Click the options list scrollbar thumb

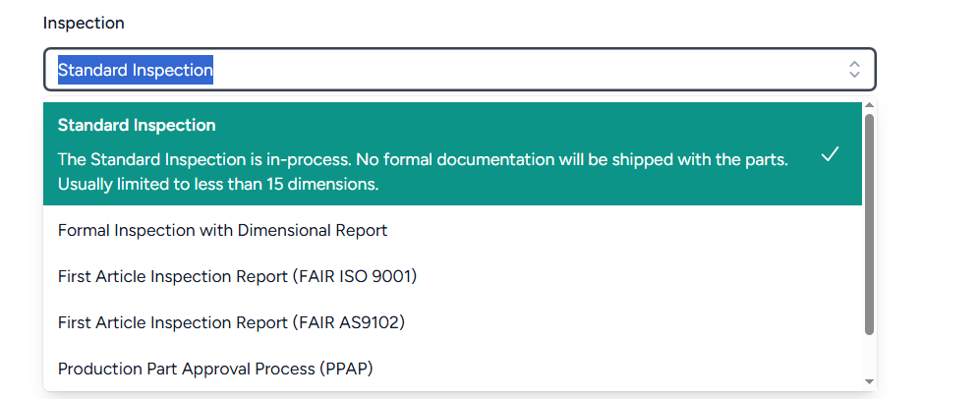869,224
